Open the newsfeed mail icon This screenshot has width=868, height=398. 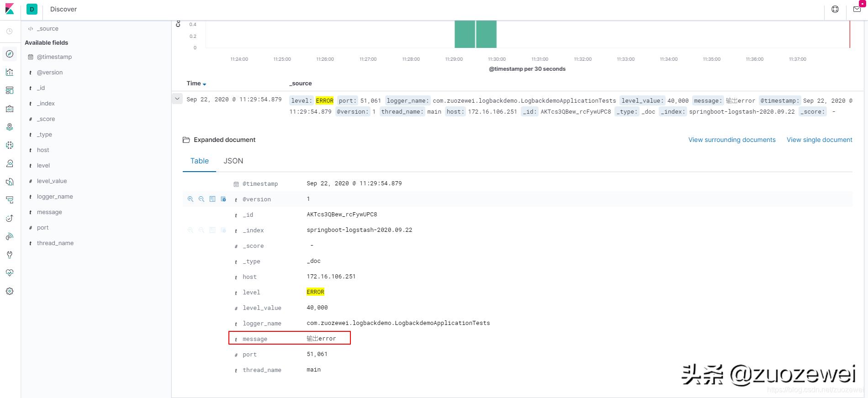(x=857, y=9)
